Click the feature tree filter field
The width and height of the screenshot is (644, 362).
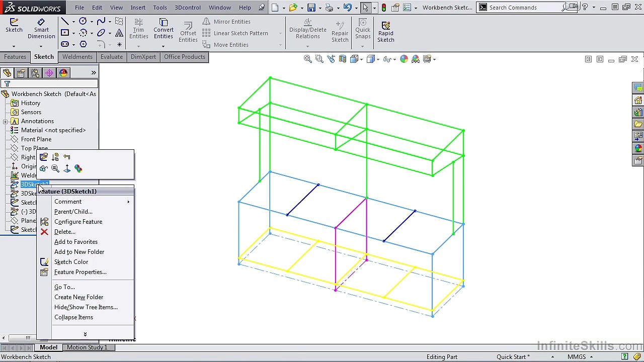coord(50,84)
